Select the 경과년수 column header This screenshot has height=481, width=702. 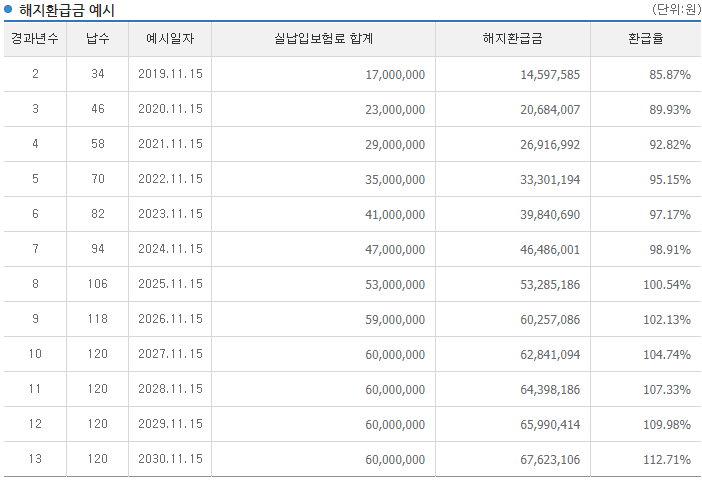[35, 40]
